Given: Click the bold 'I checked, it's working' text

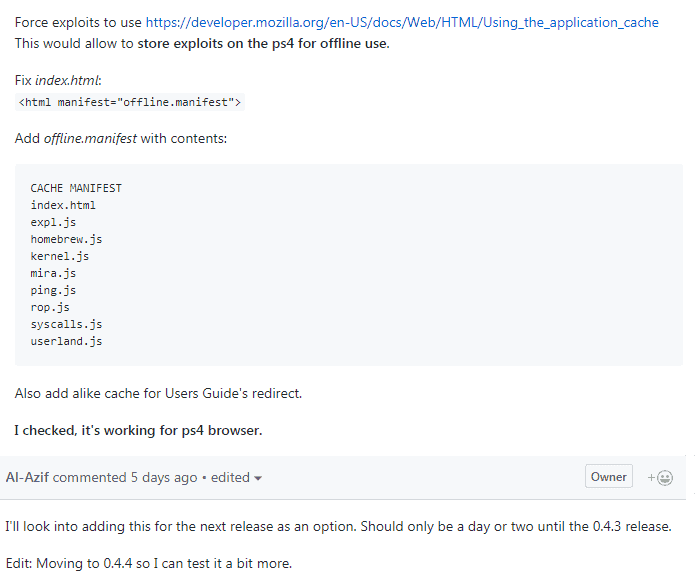Looking at the screenshot, I should [x=138, y=430].
